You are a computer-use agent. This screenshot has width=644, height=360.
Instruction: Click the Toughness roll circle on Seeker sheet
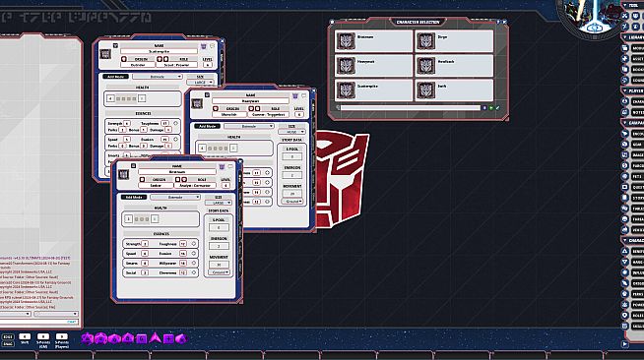click(x=194, y=244)
